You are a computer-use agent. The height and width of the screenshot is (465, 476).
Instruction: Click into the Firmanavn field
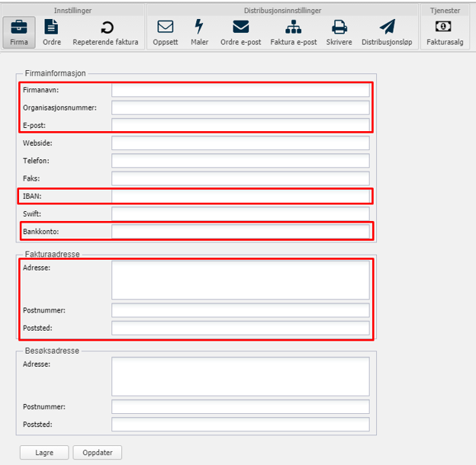(x=240, y=91)
